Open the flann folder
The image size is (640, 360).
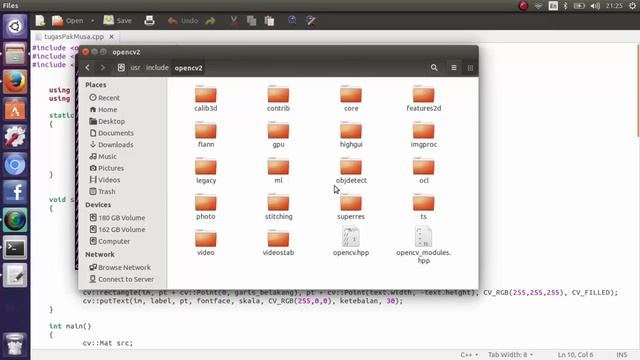pyautogui.click(x=206, y=134)
